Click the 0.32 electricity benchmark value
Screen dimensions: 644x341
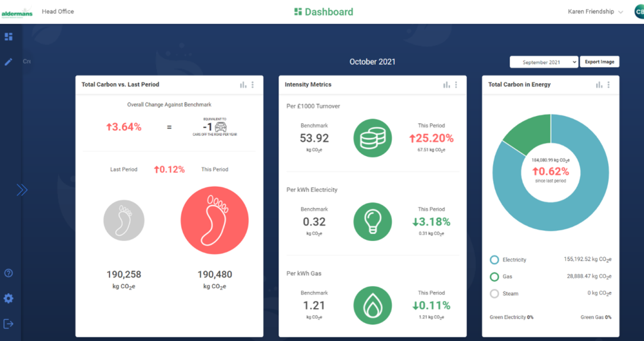coord(314,222)
